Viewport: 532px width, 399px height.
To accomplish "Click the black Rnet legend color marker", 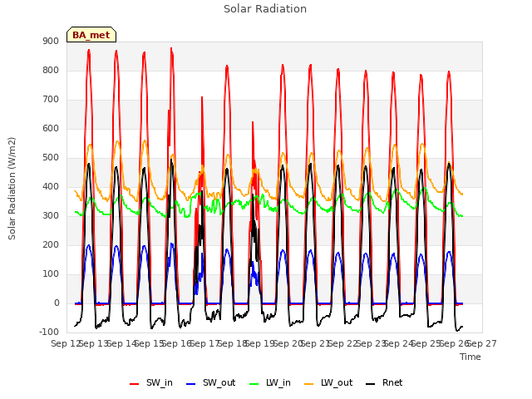I will point(371,384).
